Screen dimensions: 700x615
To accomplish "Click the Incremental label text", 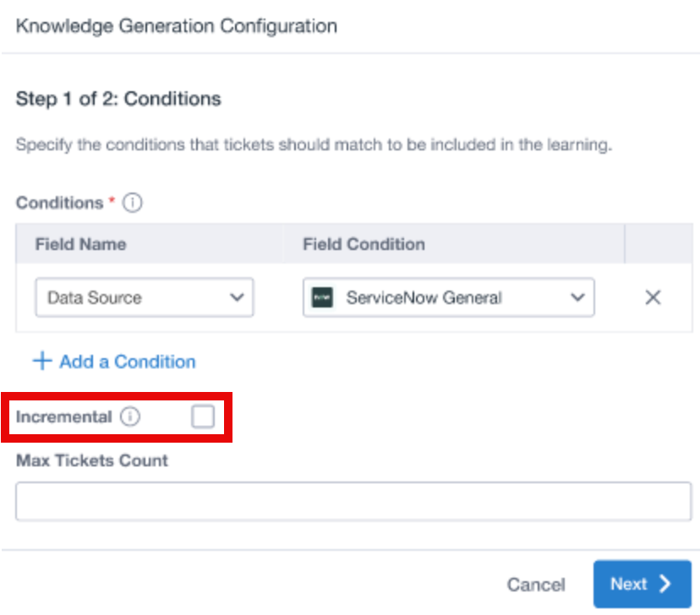I will (64, 416).
